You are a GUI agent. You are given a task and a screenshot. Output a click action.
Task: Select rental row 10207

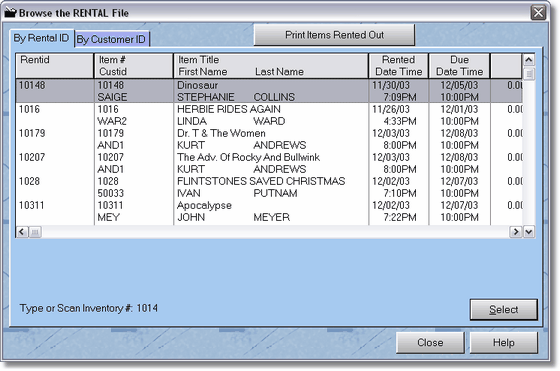click(x=269, y=163)
